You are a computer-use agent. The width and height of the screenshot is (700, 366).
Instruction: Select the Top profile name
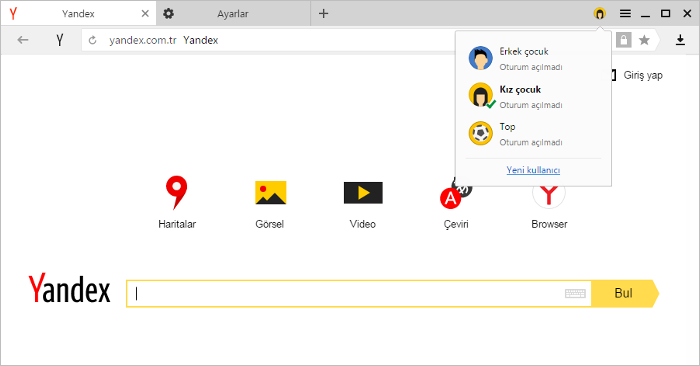(507, 127)
